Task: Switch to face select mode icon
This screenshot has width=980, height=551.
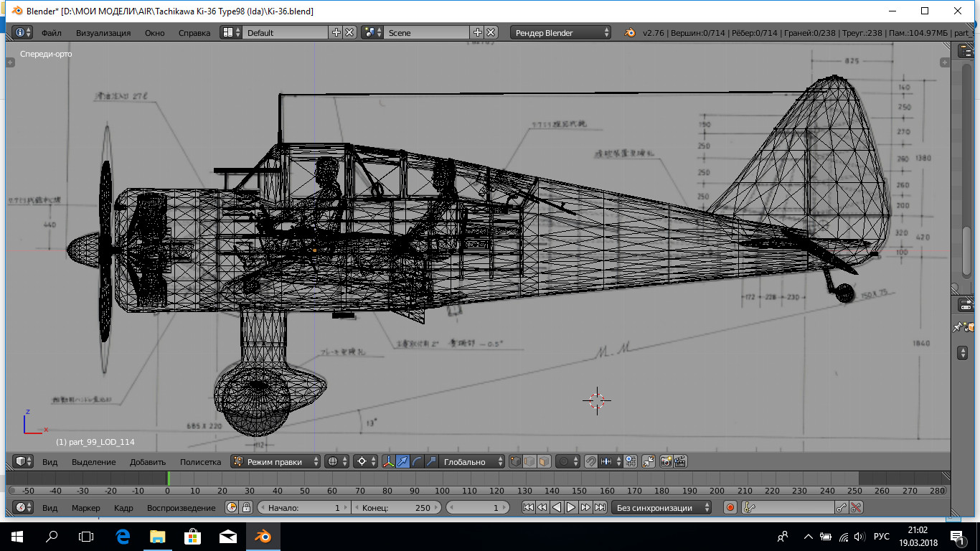Action: click(545, 462)
